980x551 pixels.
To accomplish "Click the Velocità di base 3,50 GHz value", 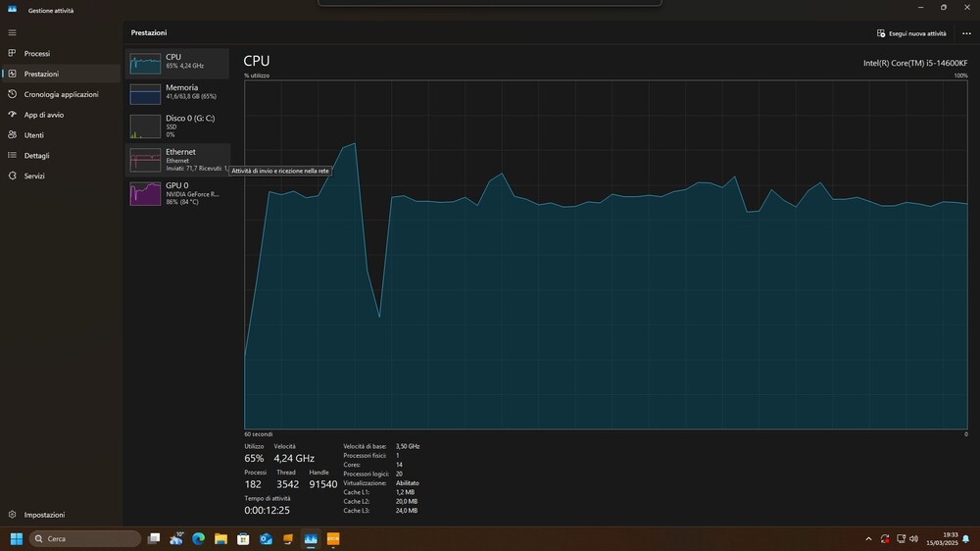I will [x=408, y=446].
